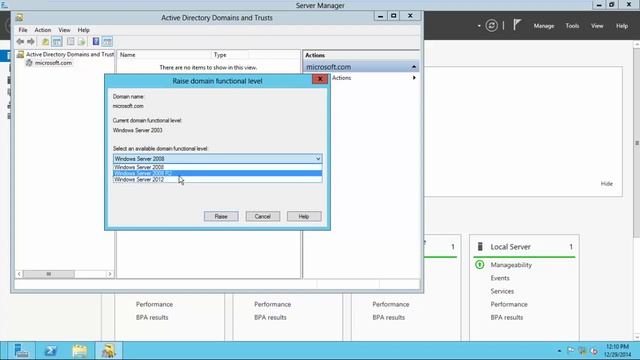Launch PowerShell from the taskbar

[51, 351]
